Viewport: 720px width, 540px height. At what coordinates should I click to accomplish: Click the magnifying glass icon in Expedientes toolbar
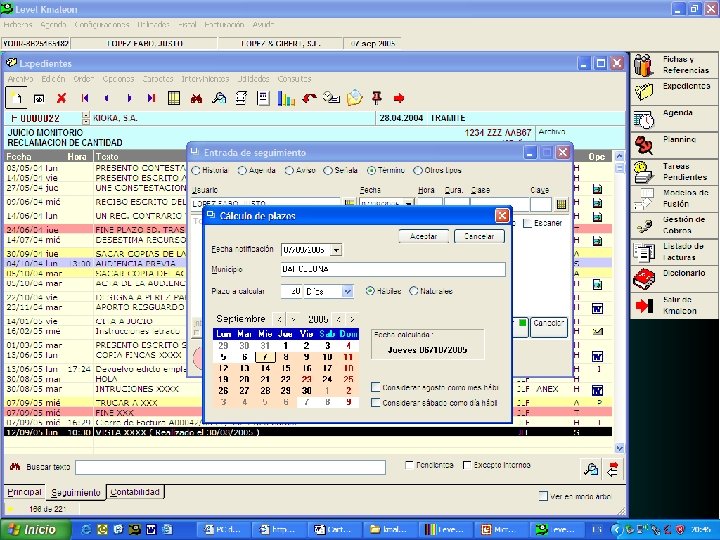pos(219,98)
